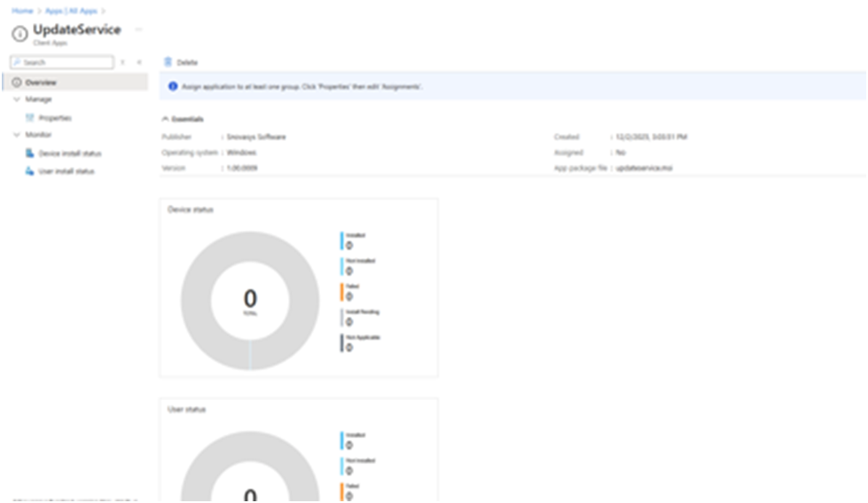Select Installed legend in Device status
868x503 pixels.
point(355,240)
